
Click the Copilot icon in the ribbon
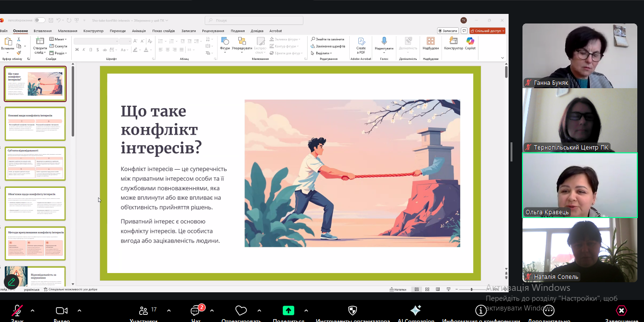click(x=470, y=42)
